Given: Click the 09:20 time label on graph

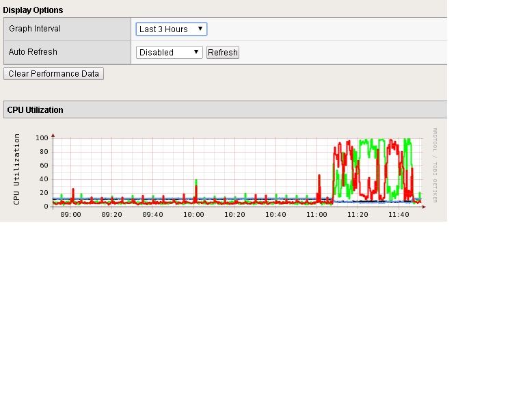Looking at the screenshot, I should tap(112, 215).
